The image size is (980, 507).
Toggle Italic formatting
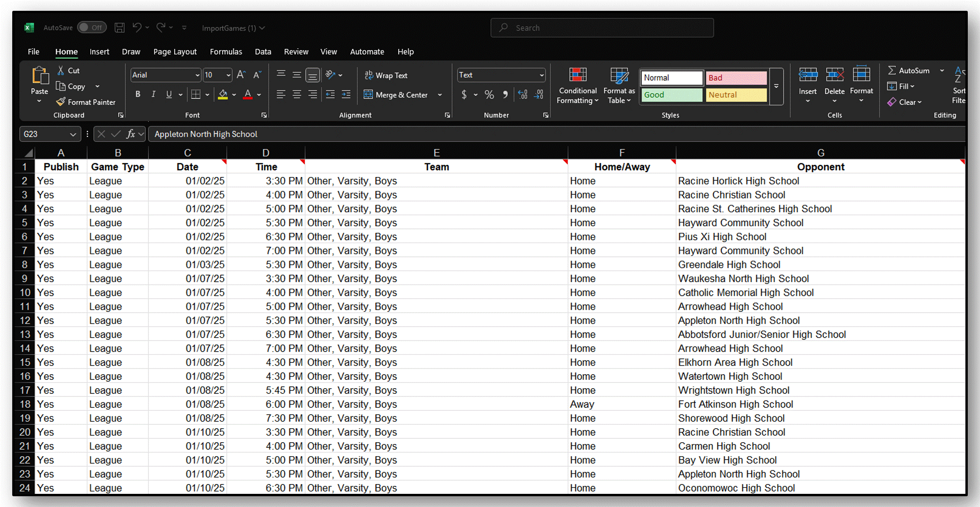[x=153, y=94]
